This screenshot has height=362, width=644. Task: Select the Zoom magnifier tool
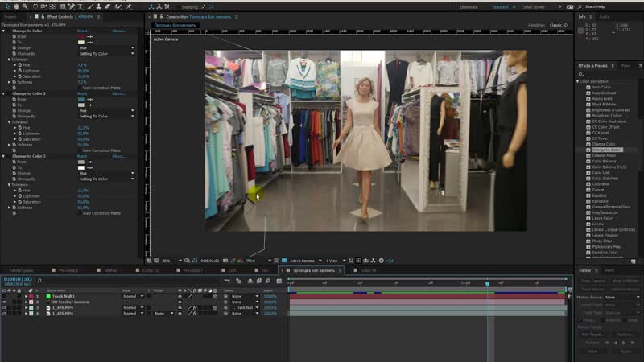[x=25, y=6]
